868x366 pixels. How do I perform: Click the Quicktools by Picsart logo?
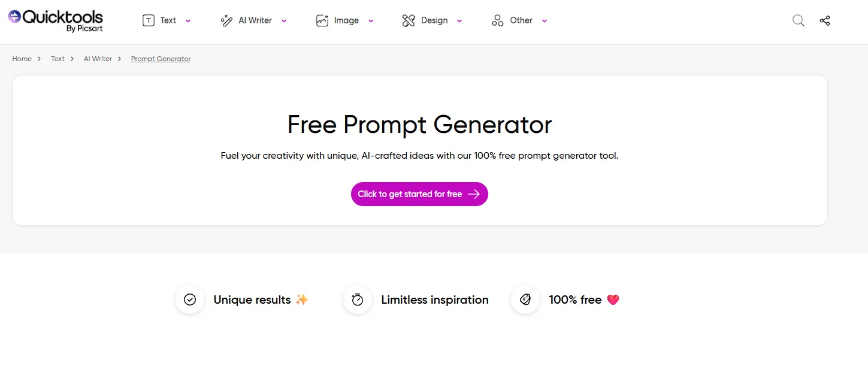click(55, 20)
